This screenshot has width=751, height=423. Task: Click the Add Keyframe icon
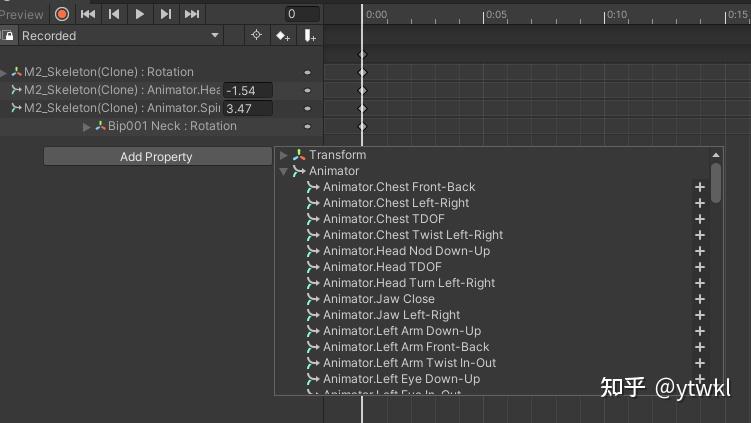[x=283, y=35]
